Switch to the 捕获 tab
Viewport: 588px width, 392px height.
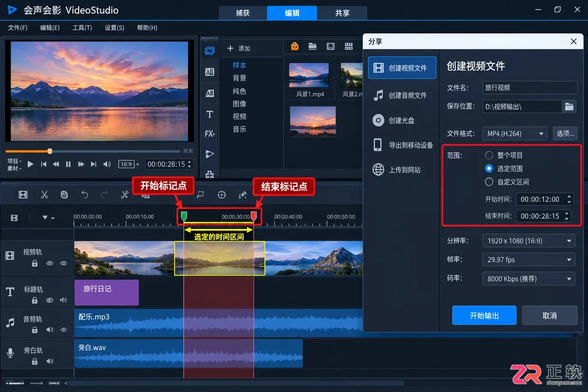click(243, 13)
